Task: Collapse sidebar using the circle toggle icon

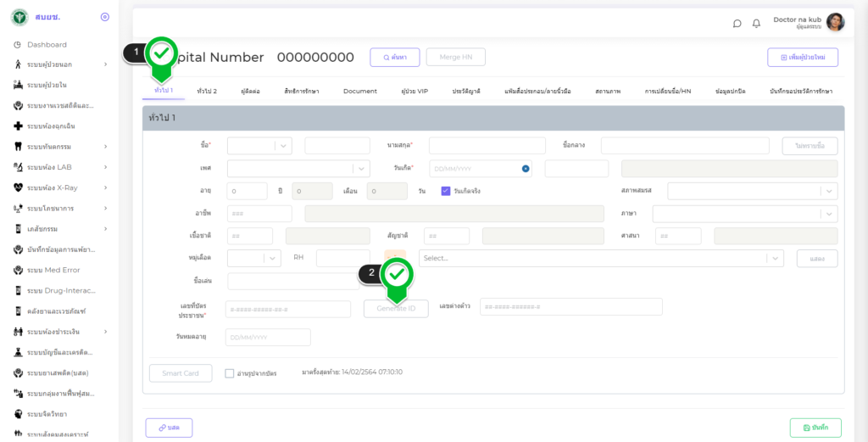Action: click(x=104, y=17)
